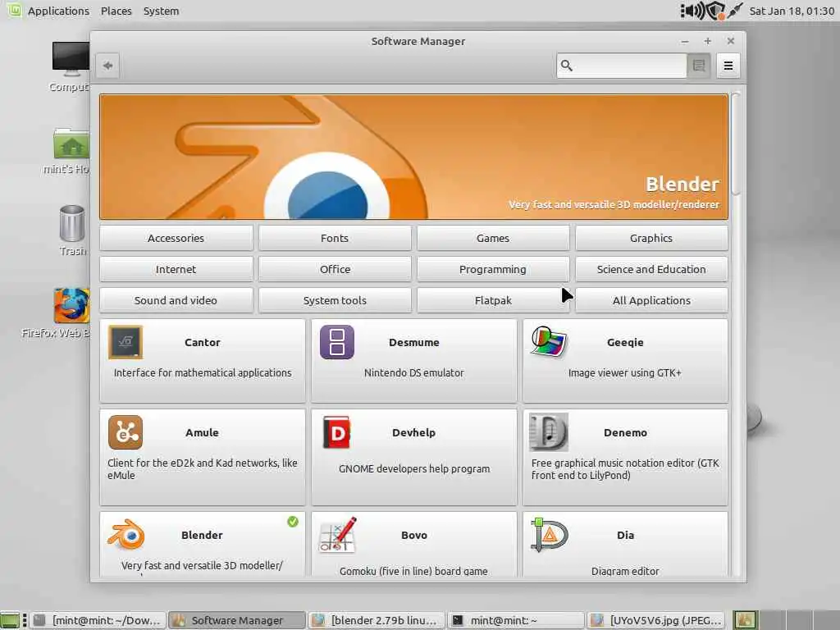Click the network connection tray icon
Viewport: 840px width, 630px height.
pos(736,10)
